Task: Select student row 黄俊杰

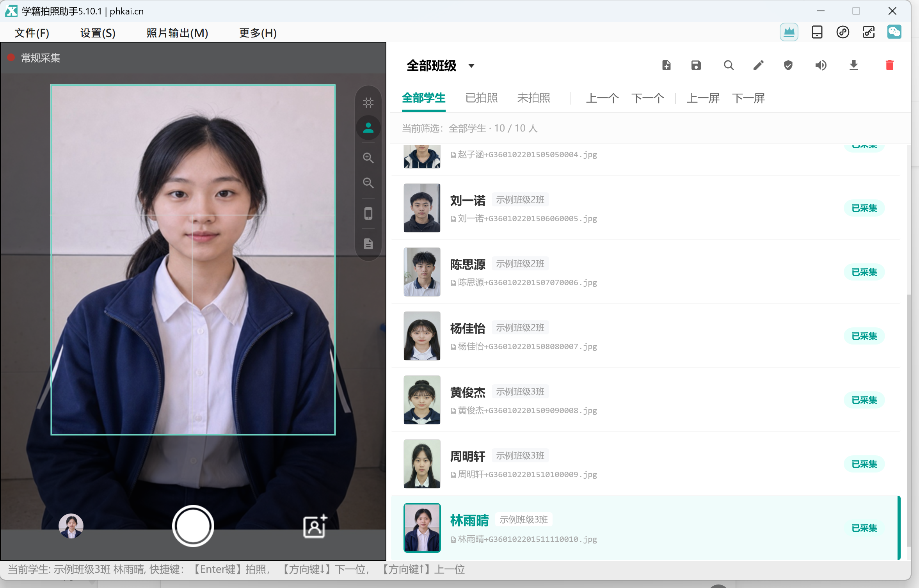Action: click(x=646, y=400)
